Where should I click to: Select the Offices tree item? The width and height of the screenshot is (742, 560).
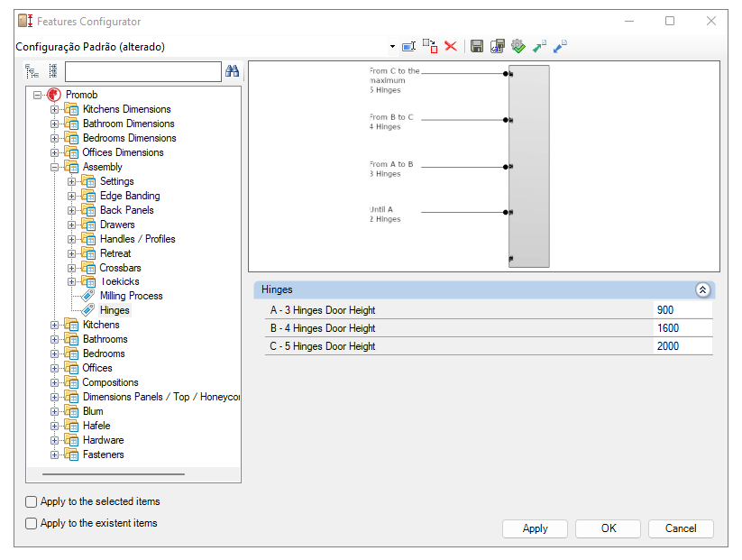(x=97, y=368)
